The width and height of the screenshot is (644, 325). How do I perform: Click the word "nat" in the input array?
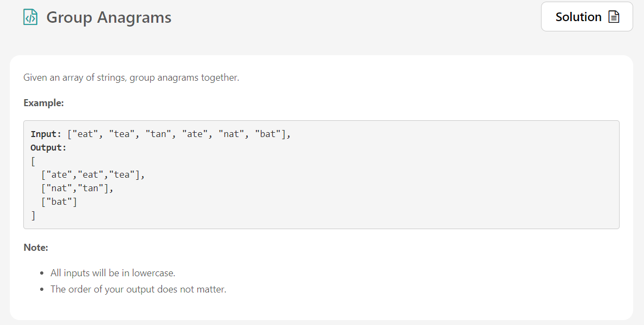[x=231, y=134]
